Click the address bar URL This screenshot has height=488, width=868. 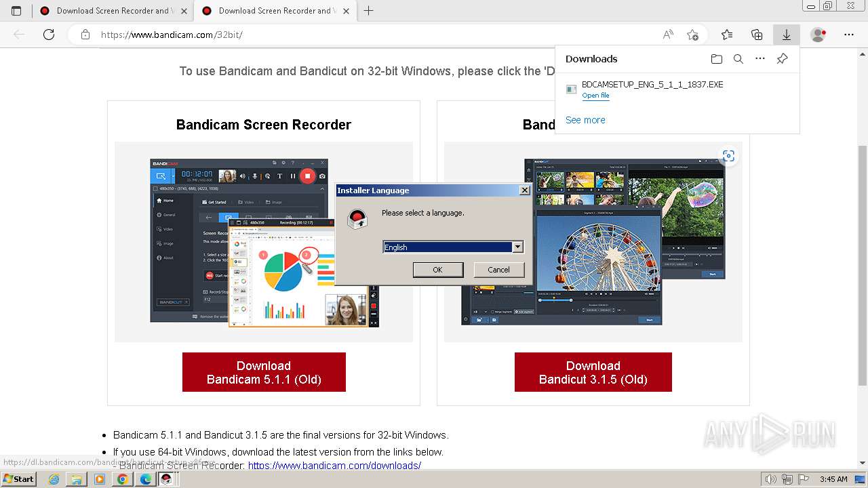coord(172,35)
